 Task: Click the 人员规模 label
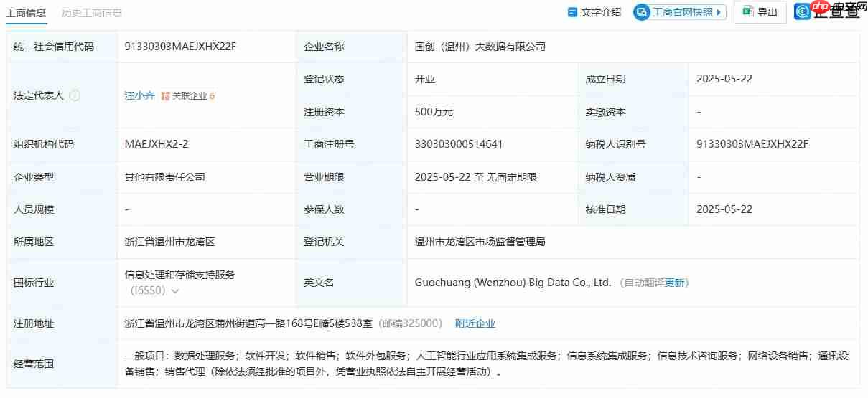click(34, 209)
